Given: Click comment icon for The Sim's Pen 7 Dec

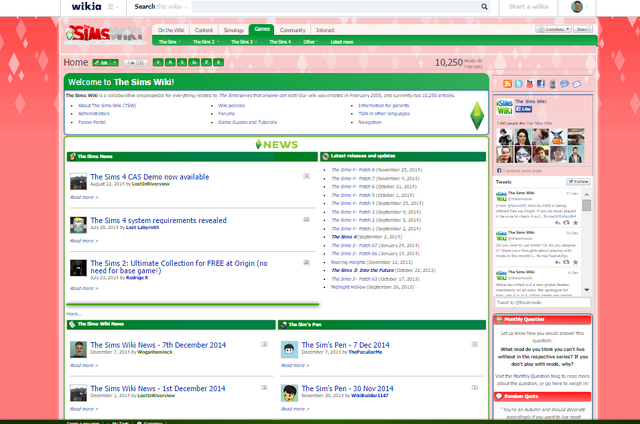Looking at the screenshot, I should [475, 344].
